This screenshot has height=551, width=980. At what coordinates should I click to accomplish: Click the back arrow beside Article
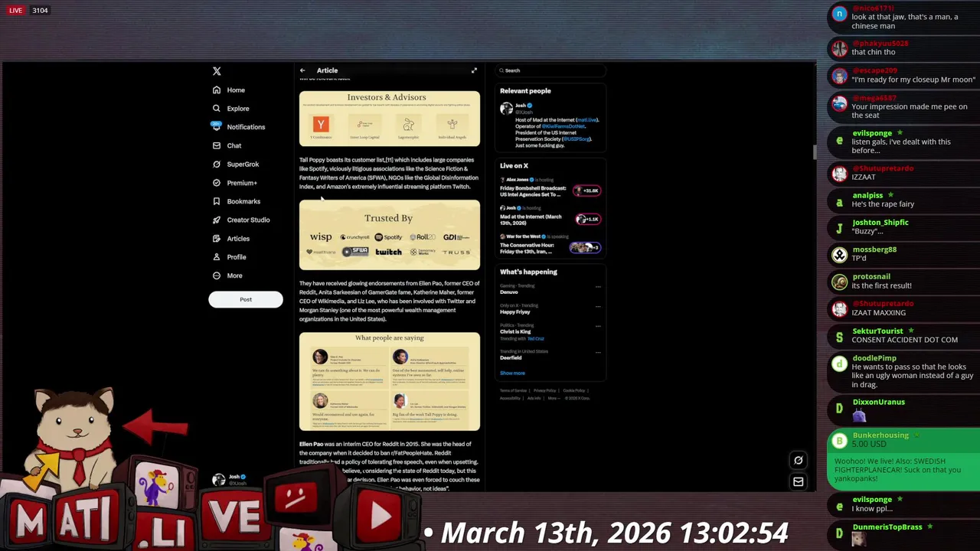302,70
